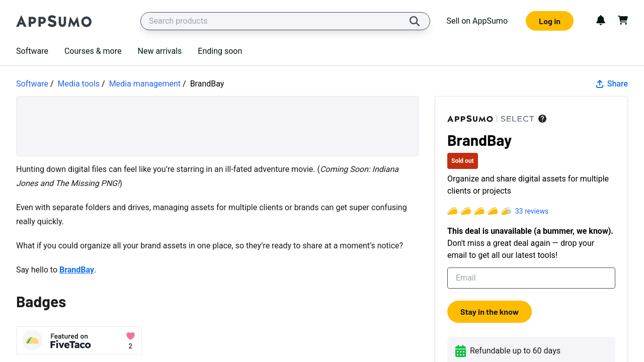Click Stay in the know button

[489, 312]
